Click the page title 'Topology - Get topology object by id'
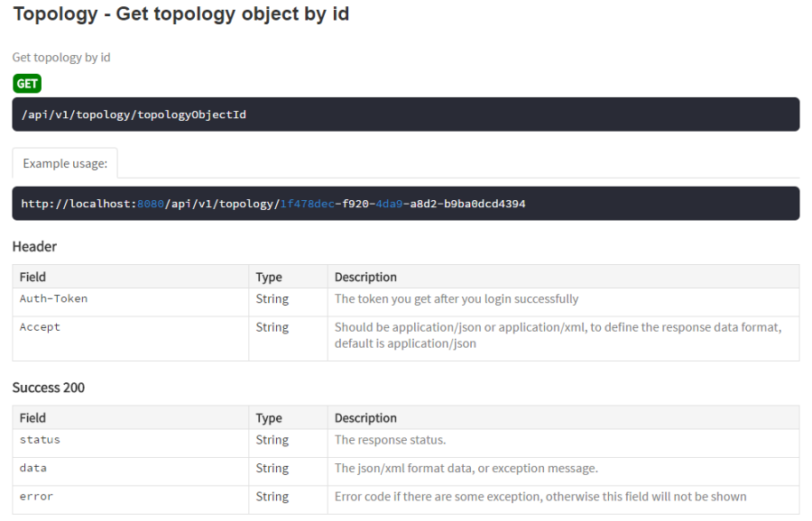This screenshot has width=812, height=521. pos(180,15)
